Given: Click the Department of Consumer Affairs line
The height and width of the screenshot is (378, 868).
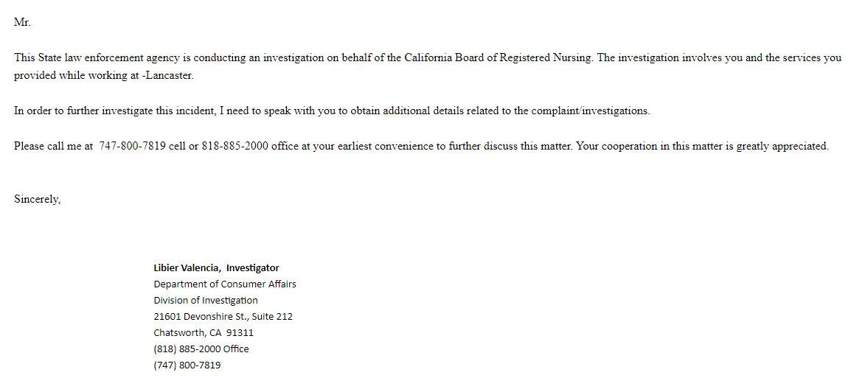Looking at the screenshot, I should (225, 284).
